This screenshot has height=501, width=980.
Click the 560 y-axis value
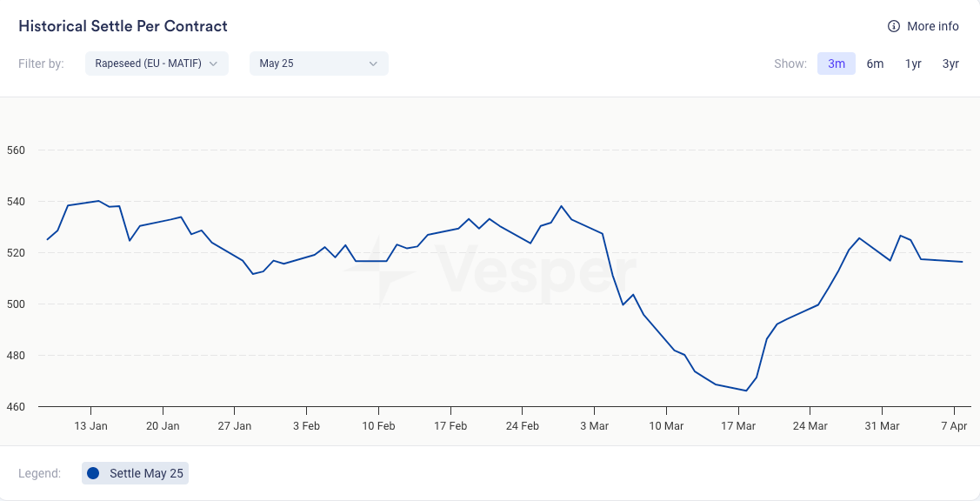[x=16, y=150]
